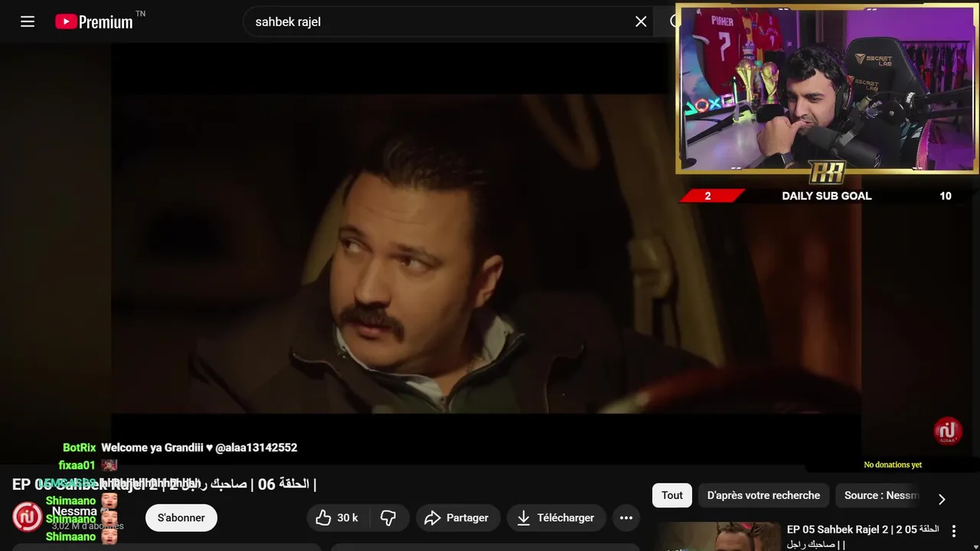
Task: Open EP 05 Sahbek Rajel 2 video
Action: click(863, 536)
